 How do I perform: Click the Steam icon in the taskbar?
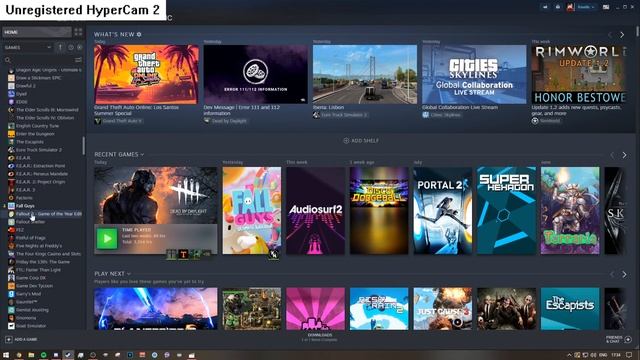pos(68,355)
